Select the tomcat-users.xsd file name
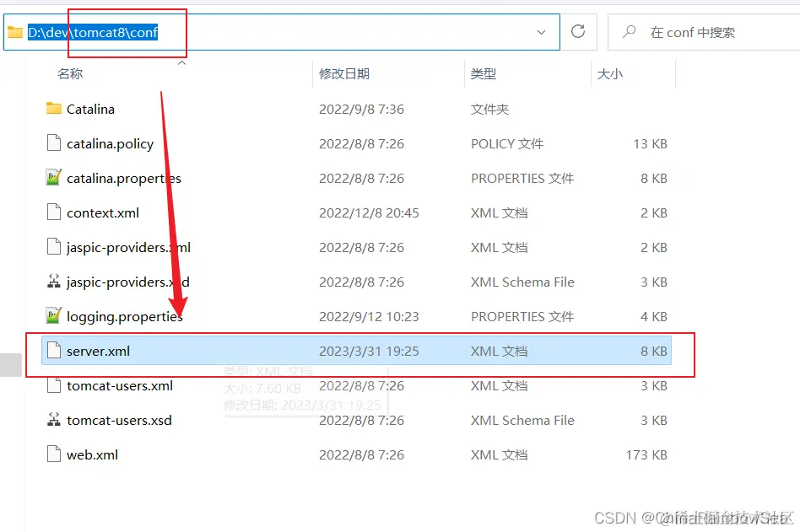 119,421
